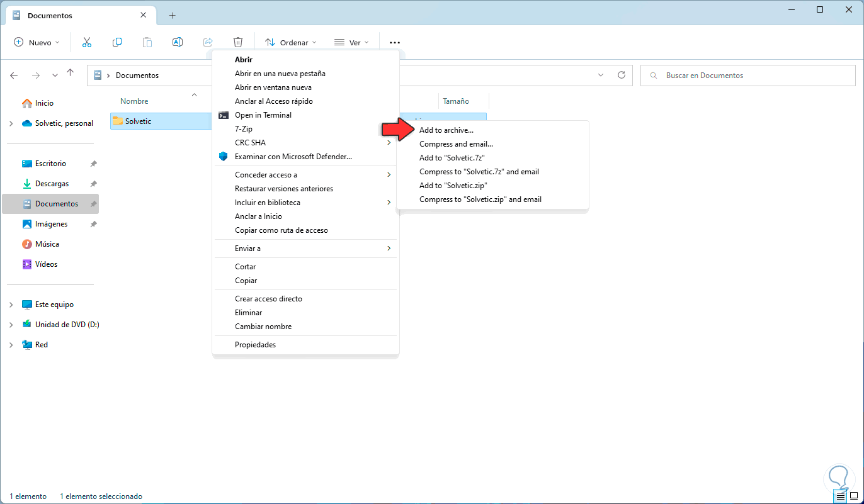Go up one folder level arrow
The height and width of the screenshot is (504, 864).
[71, 74]
